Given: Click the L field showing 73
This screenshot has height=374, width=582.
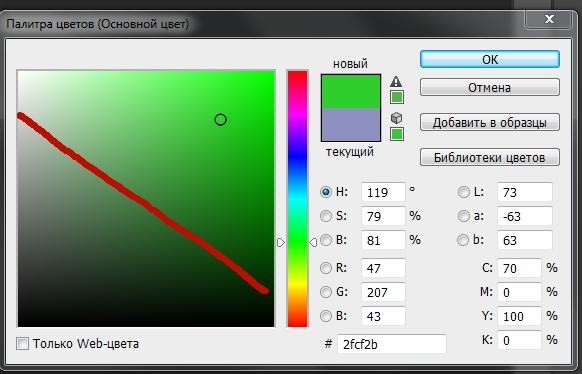Looking at the screenshot, I should click(x=525, y=192).
